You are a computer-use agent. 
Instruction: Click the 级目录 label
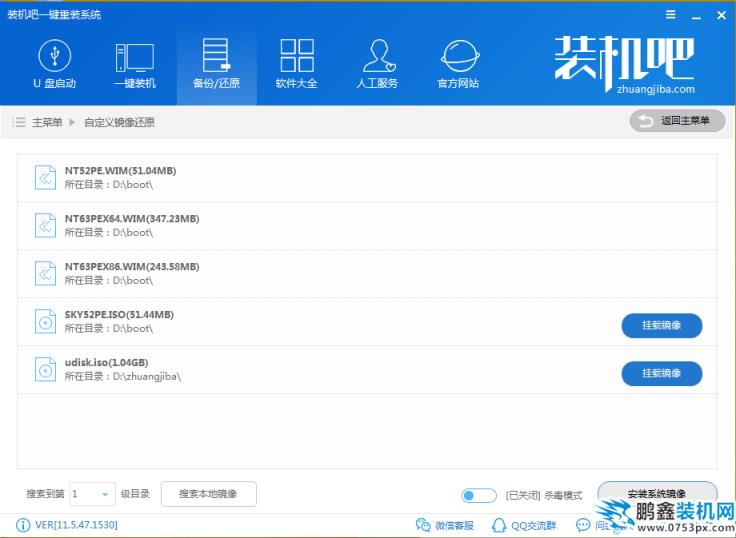(135, 494)
